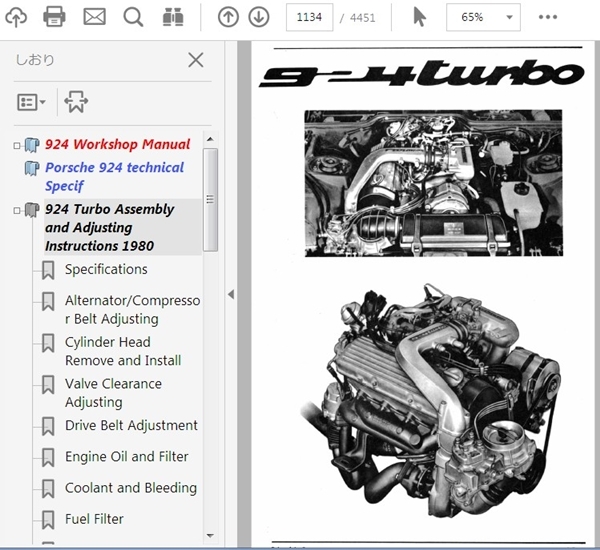Image resolution: width=600 pixels, height=550 pixels.
Task: Click bookmark icon beside Valve Clearance Adjusting
Action: click(x=48, y=385)
